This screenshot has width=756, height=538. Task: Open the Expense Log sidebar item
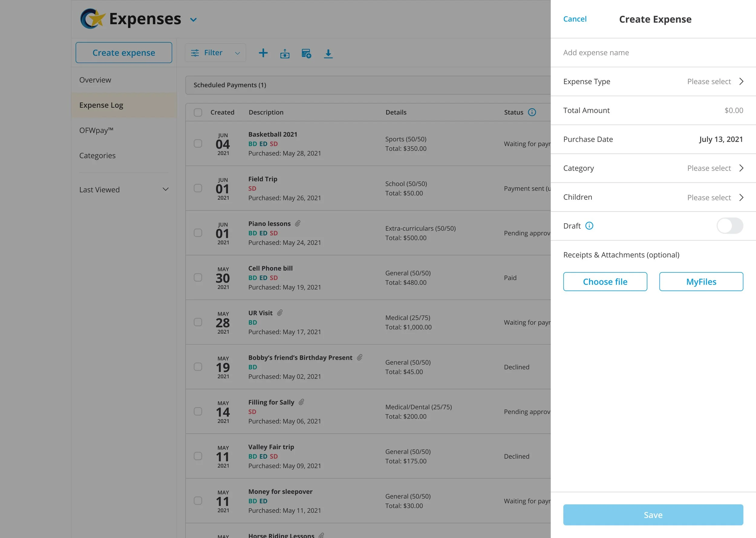(x=101, y=105)
